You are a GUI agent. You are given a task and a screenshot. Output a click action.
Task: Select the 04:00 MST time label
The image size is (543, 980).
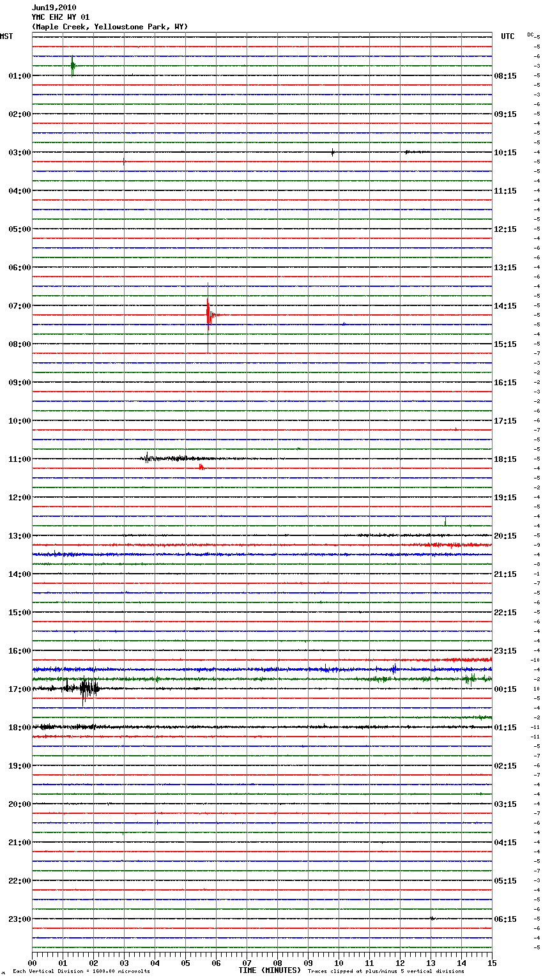[x=20, y=191]
